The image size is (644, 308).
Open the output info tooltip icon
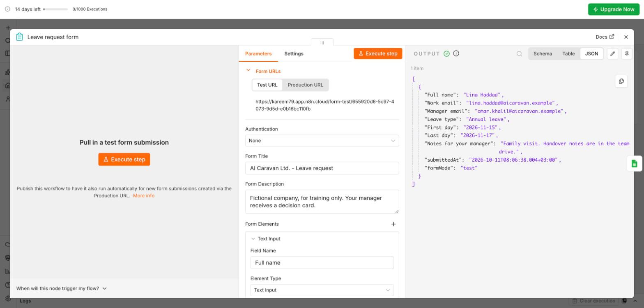point(456,53)
